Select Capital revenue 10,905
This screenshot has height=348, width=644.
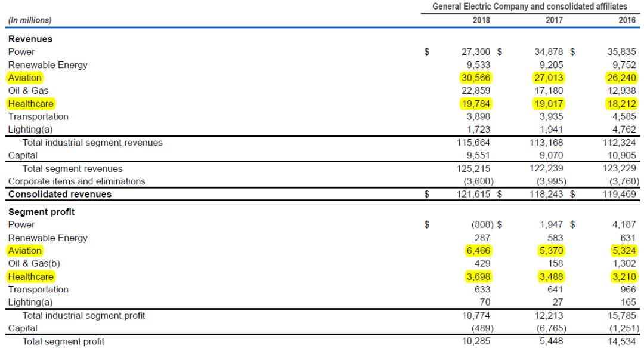[622, 155]
